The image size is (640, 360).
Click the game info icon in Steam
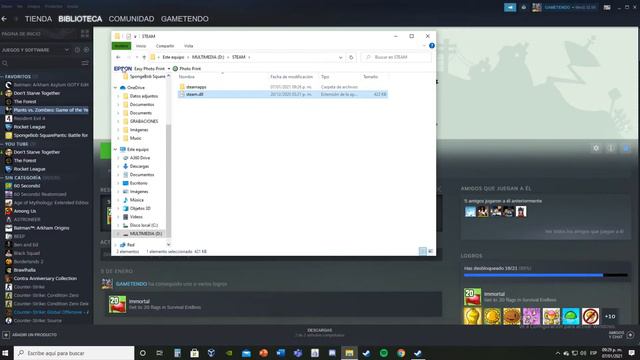pos(611,148)
